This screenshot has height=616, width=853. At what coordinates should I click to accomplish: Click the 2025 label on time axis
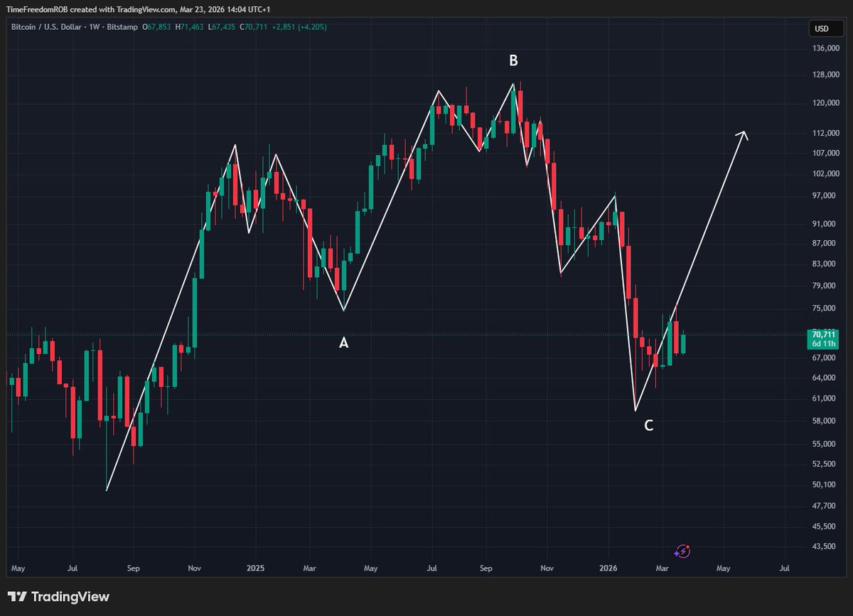(254, 568)
